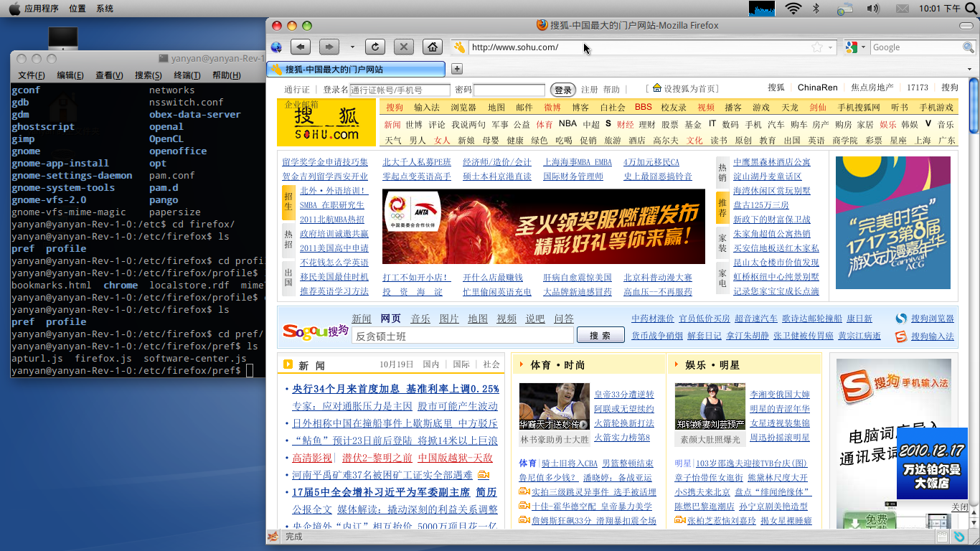
Task: Open the 素颜大肚照 celebrity photo thumbnail
Action: tap(710, 406)
